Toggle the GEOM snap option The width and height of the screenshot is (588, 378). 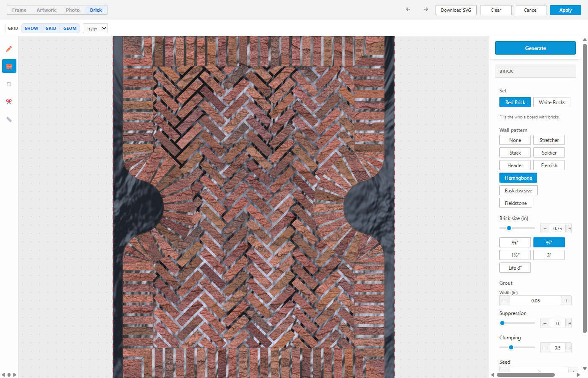tap(70, 29)
